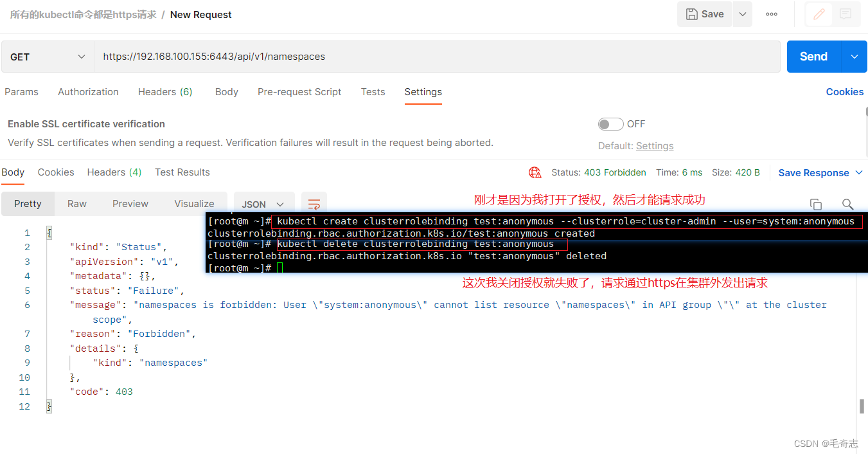Viewport: 868px width, 454px height.
Task: Select the response Body tab
Action: tap(13, 172)
